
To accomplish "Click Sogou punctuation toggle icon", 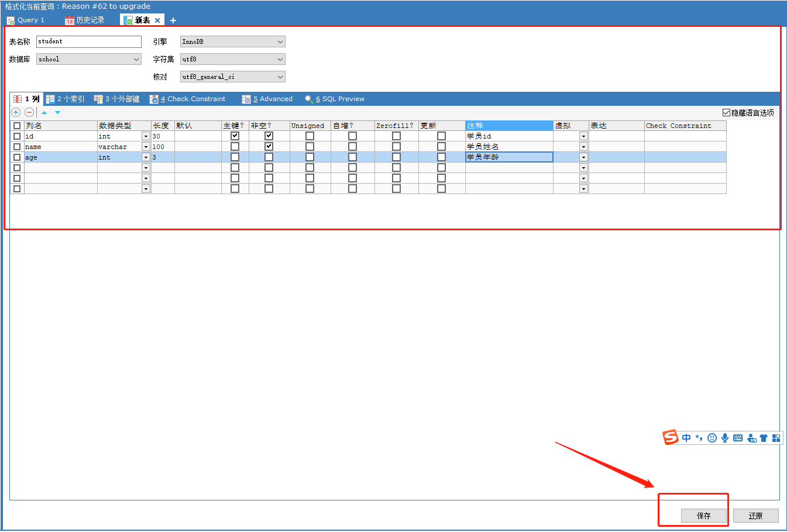I will click(699, 438).
